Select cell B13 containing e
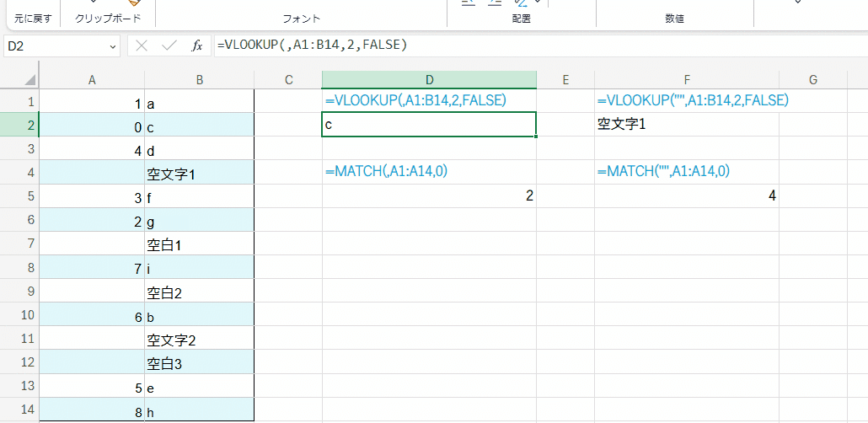This screenshot has height=423, width=868. (x=199, y=385)
